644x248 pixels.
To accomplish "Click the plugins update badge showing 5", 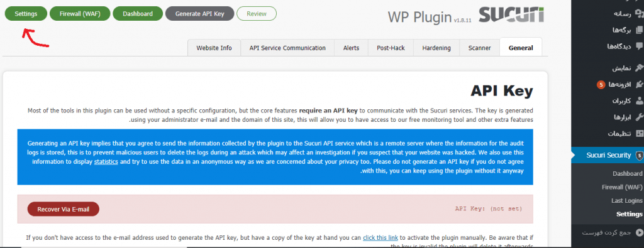I will coord(601,85).
